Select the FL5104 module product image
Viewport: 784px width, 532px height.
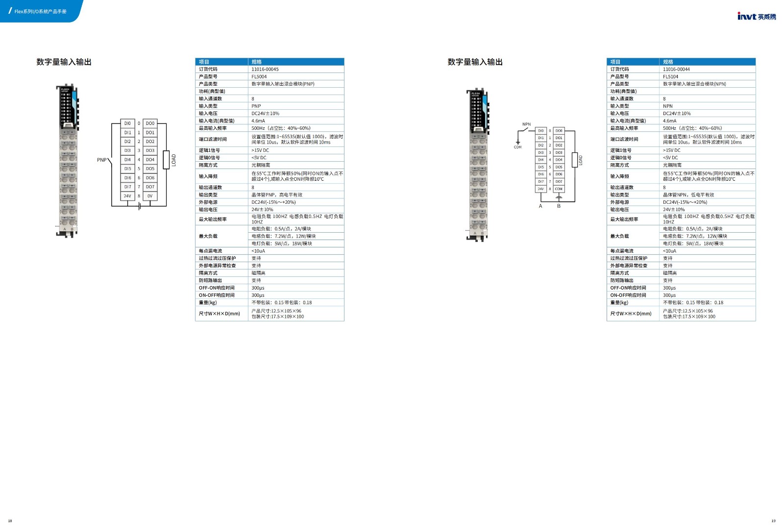click(x=478, y=165)
